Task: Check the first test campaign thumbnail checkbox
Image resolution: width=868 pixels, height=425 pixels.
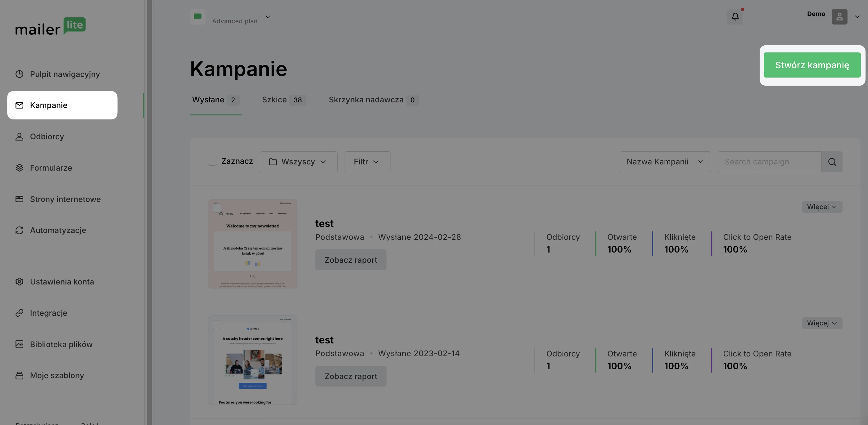Action: tap(217, 208)
